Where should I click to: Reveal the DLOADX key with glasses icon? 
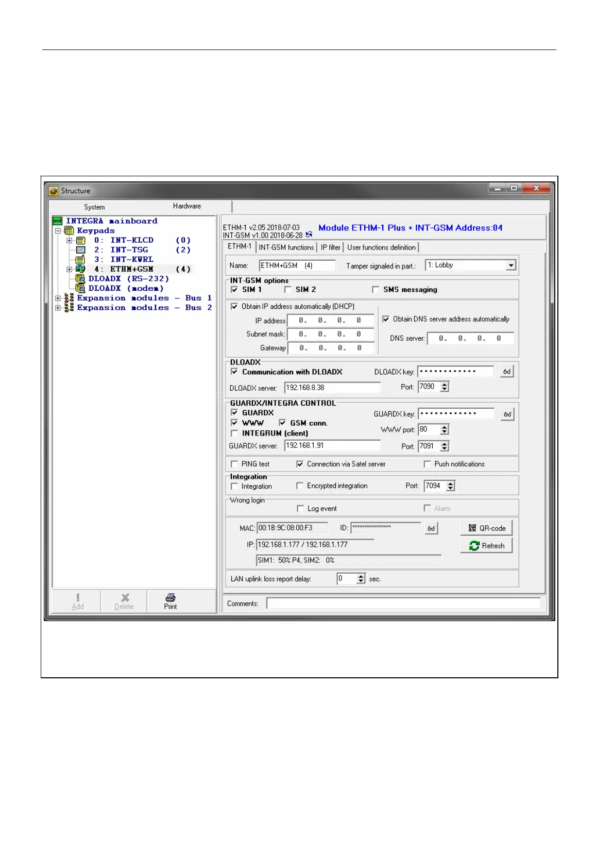[507, 372]
